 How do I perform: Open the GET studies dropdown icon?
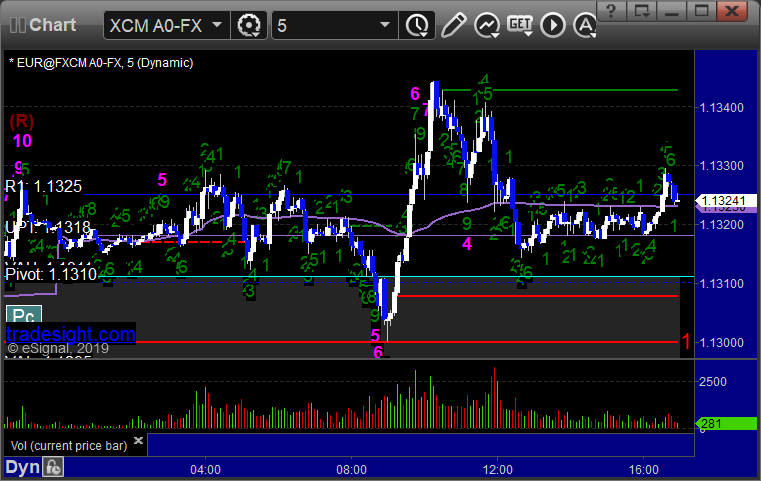520,25
